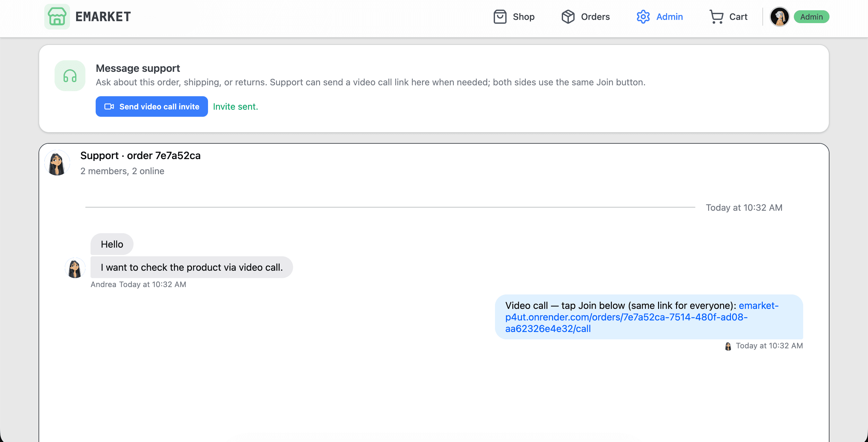Switch to the Admin menu item
Screen dimensions: 868x442
coord(660,16)
